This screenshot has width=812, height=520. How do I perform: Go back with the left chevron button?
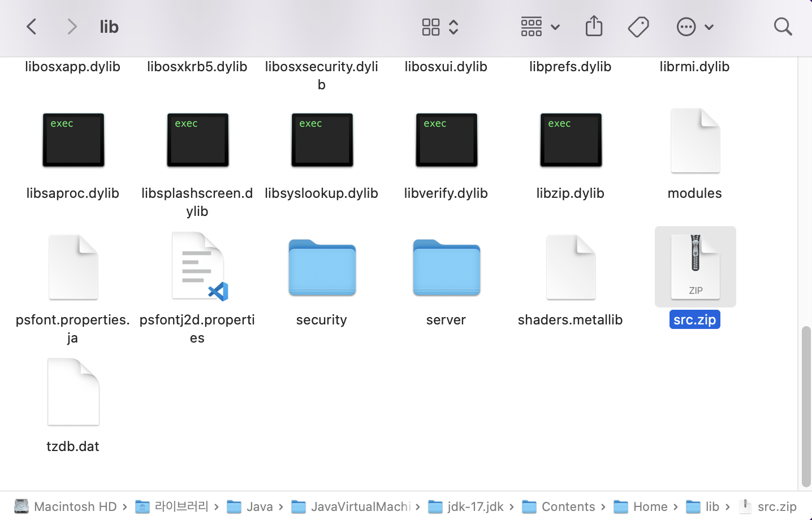32,27
